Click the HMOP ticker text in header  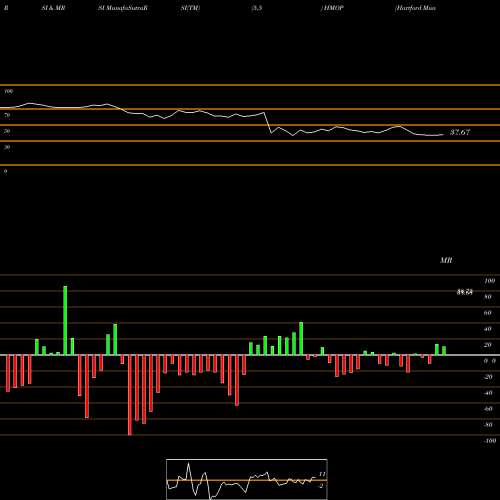pyautogui.click(x=334, y=8)
